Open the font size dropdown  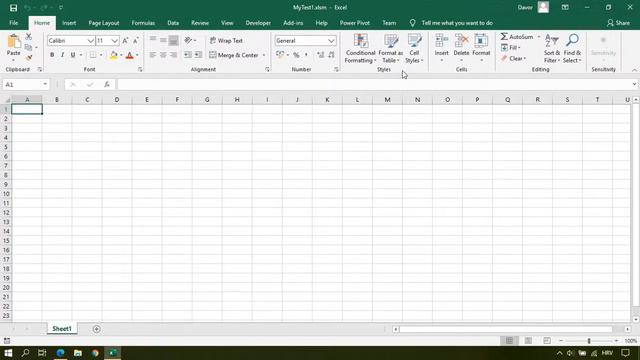tap(115, 40)
